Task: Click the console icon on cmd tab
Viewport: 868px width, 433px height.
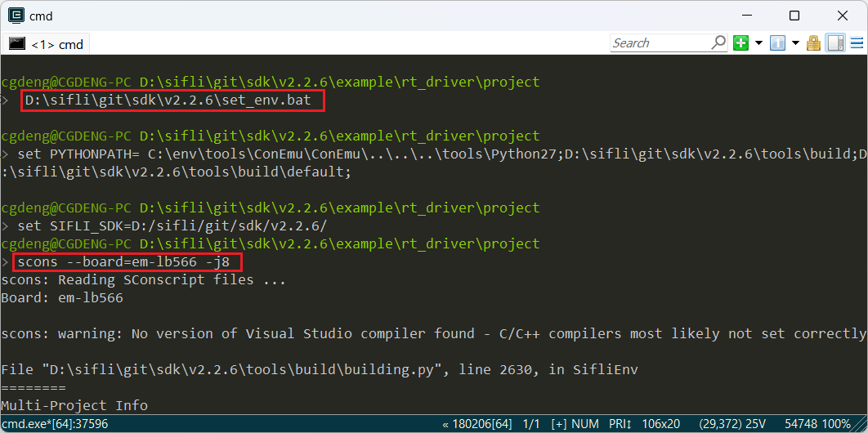Action: click(x=17, y=43)
